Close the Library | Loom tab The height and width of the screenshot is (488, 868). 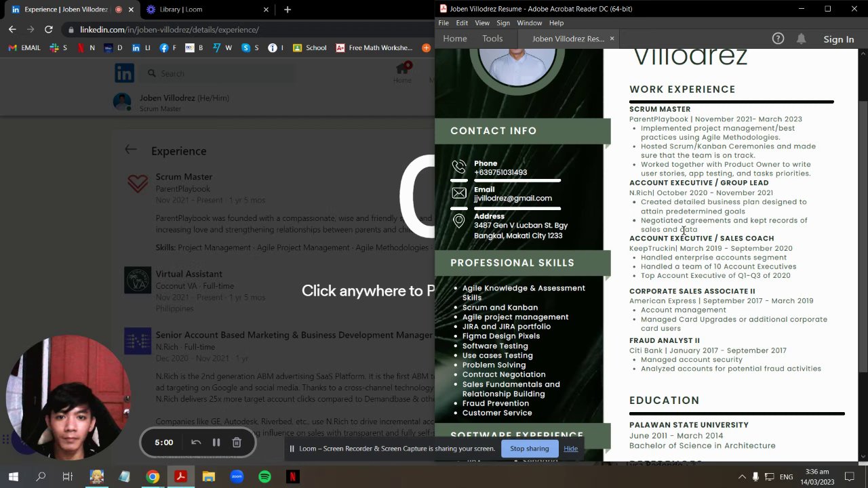click(x=267, y=9)
